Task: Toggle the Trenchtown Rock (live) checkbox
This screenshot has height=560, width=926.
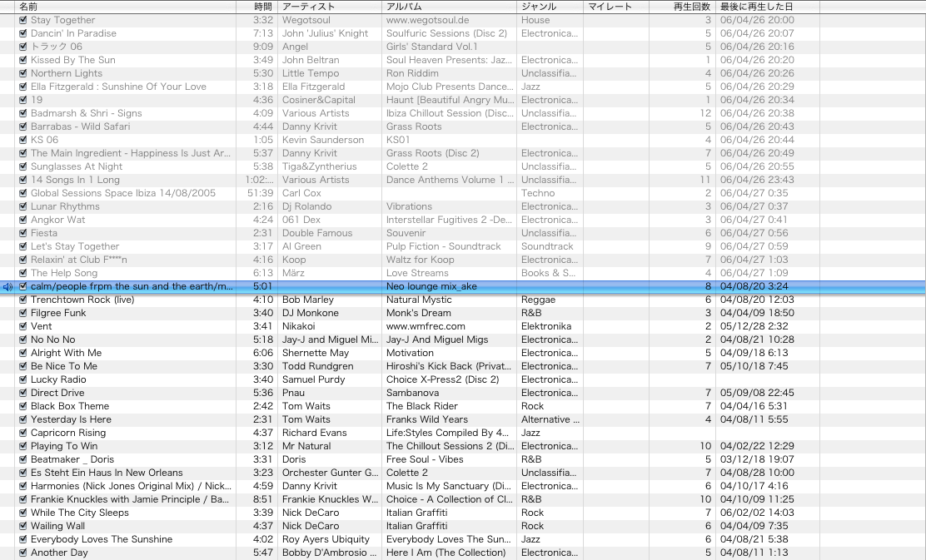Action: [23, 300]
